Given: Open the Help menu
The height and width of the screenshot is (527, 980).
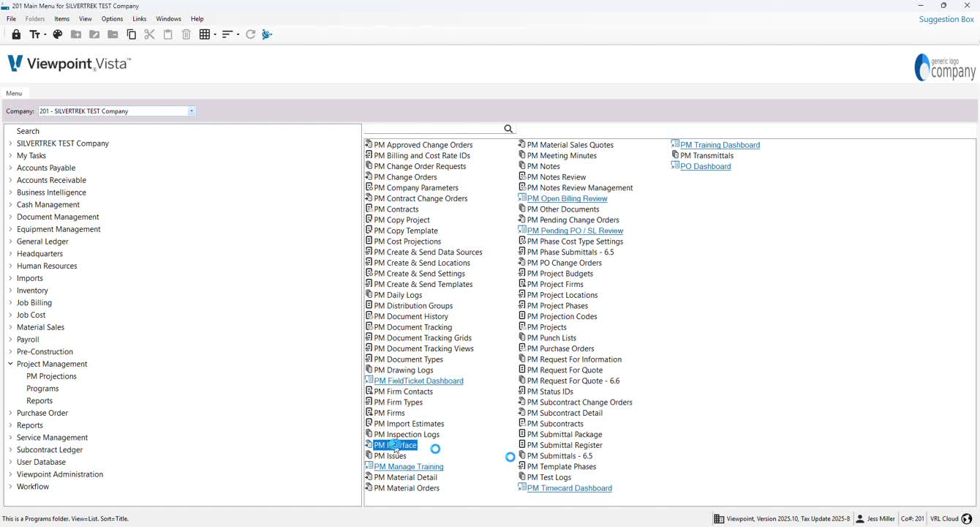Looking at the screenshot, I should tap(197, 19).
